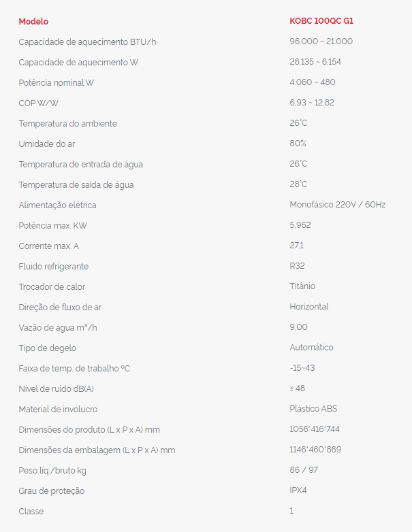Click the Potência nominal W label
Screen dimensions: 412x532
click(x=57, y=82)
